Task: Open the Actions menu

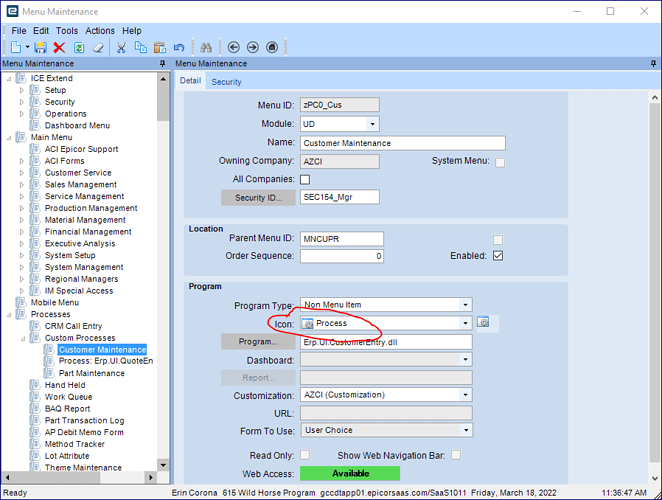Action: click(99, 31)
